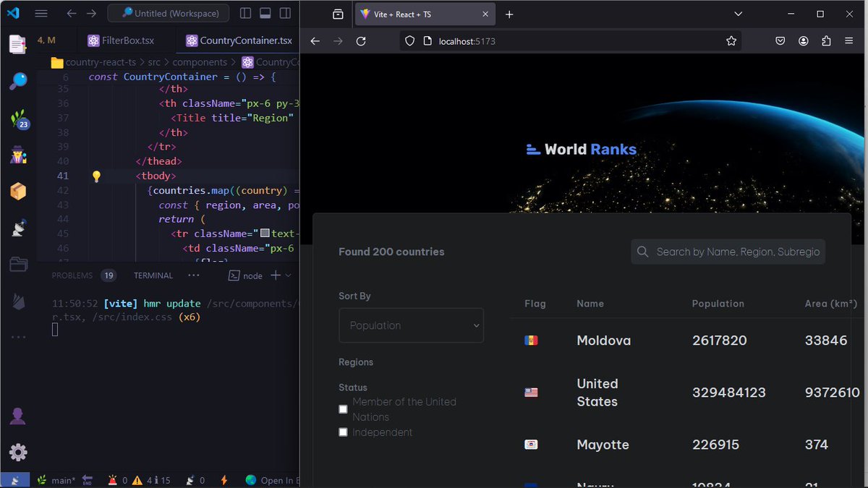868x488 pixels.
Task: Go back in the VS Code navigation history
Action: pyautogui.click(x=71, y=13)
